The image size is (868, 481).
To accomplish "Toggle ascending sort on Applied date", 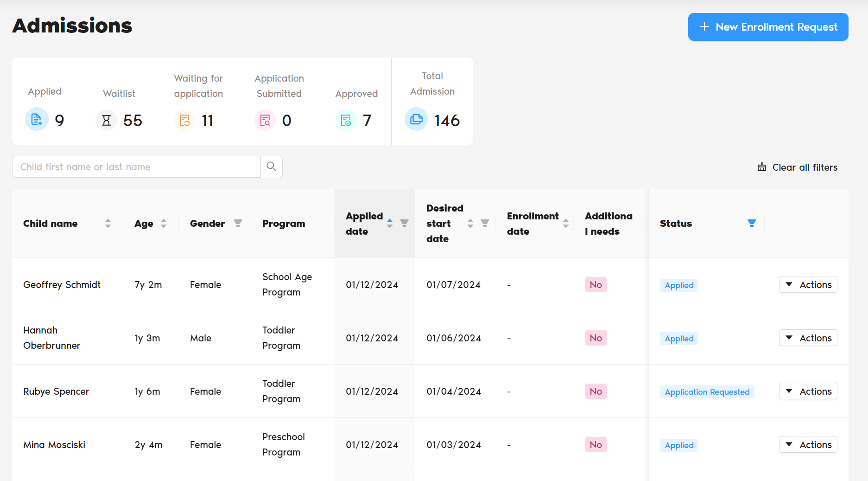I will [390, 223].
